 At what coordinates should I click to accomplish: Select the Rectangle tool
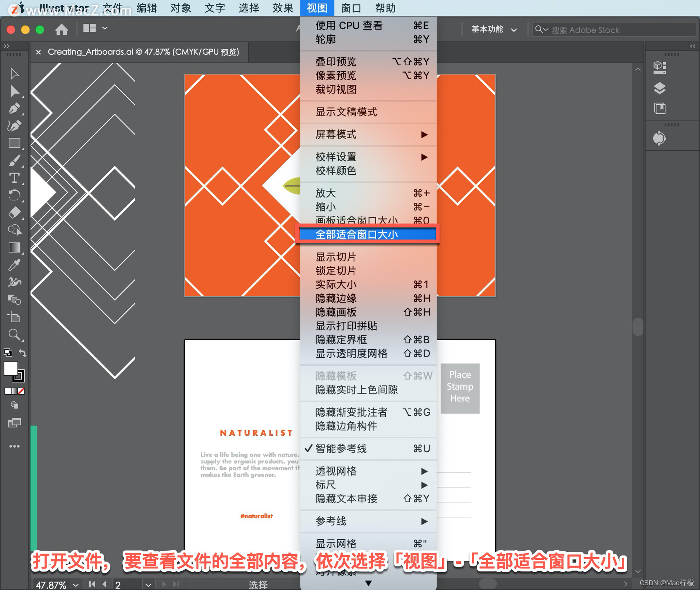[x=14, y=143]
